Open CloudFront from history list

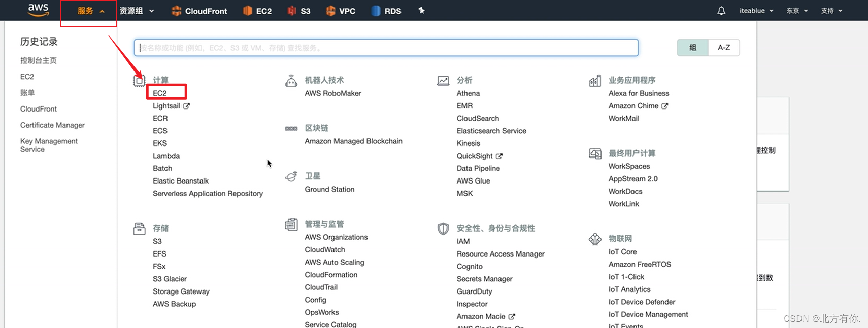39,109
